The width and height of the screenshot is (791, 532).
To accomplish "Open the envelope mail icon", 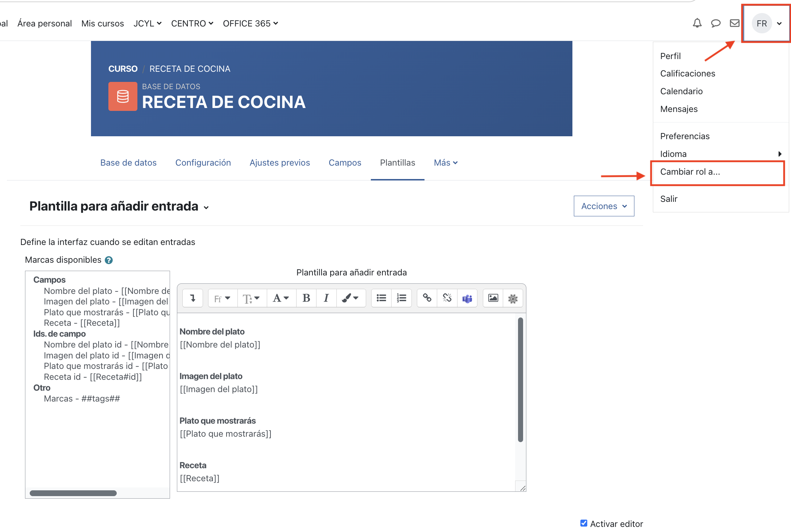I will [x=734, y=23].
